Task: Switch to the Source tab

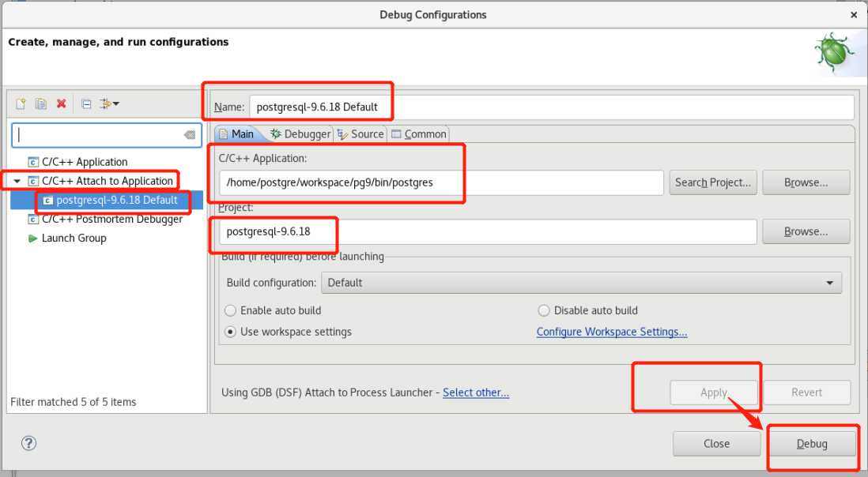Action: 361,134
